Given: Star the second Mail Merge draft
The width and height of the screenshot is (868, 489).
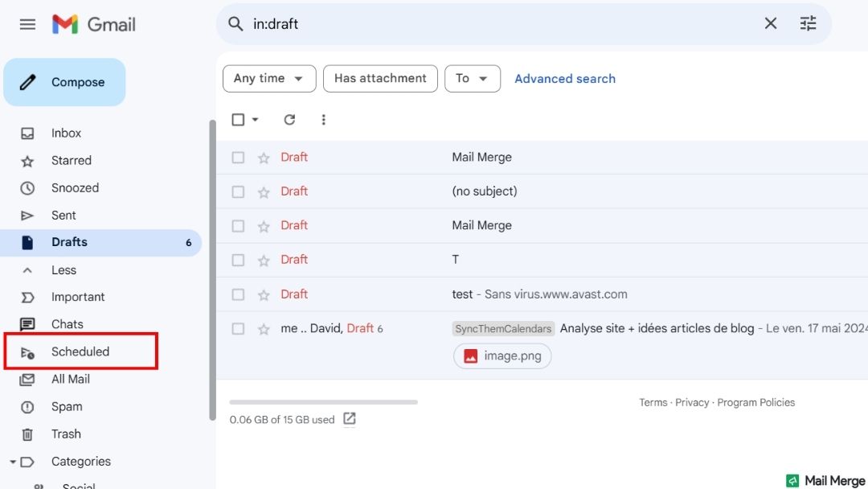Looking at the screenshot, I should pos(264,227).
